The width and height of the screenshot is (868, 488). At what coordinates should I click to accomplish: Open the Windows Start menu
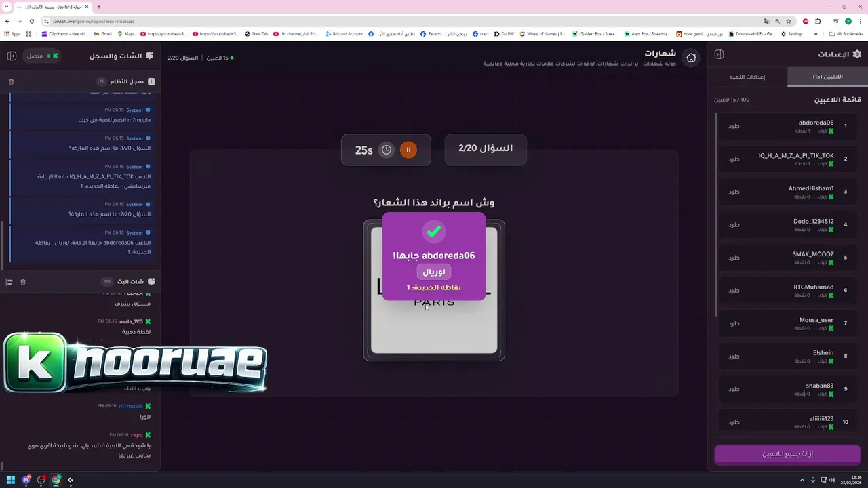pos(11,480)
